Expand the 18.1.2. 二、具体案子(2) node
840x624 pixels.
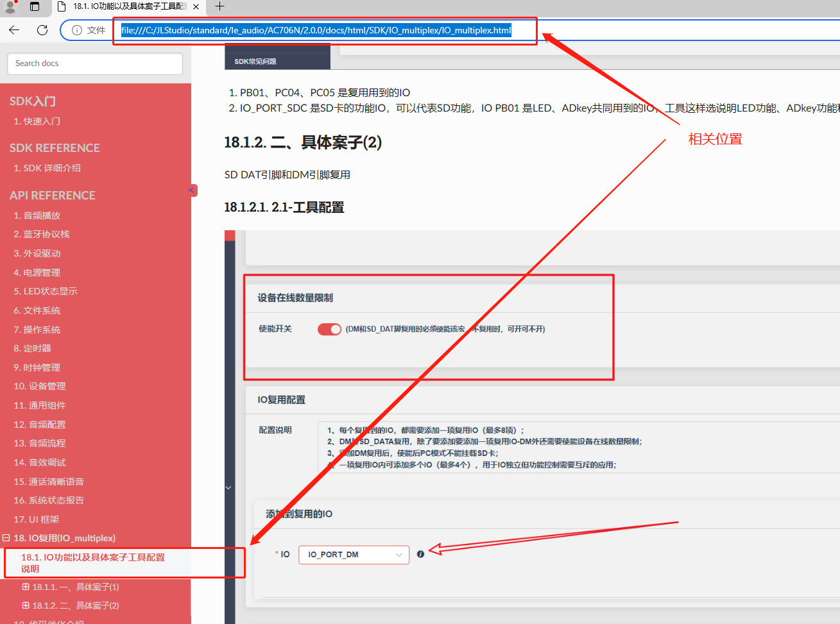coord(26,605)
